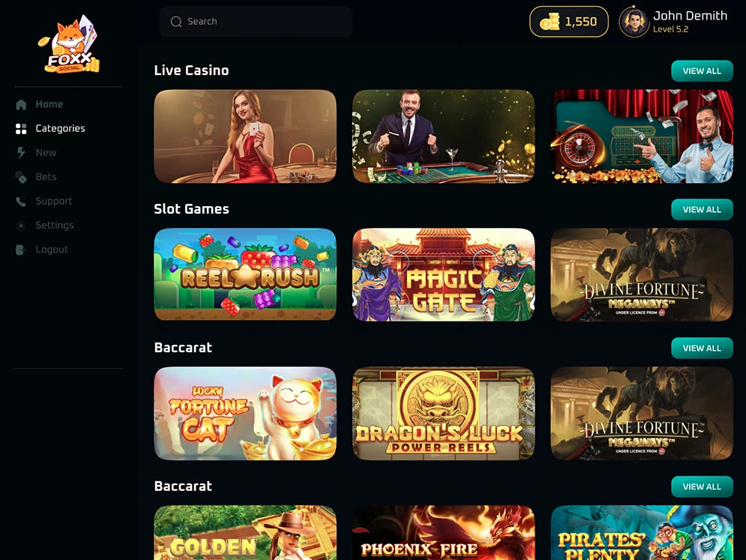Image resolution: width=746 pixels, height=560 pixels.
Task: Click the search magnifier icon
Action: [x=176, y=22]
